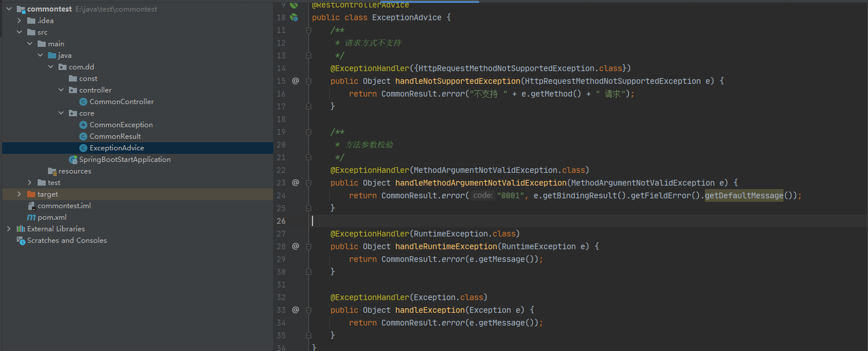The width and height of the screenshot is (868, 351).
Task: Click getBindingResult call on line 24
Action: coord(580,195)
